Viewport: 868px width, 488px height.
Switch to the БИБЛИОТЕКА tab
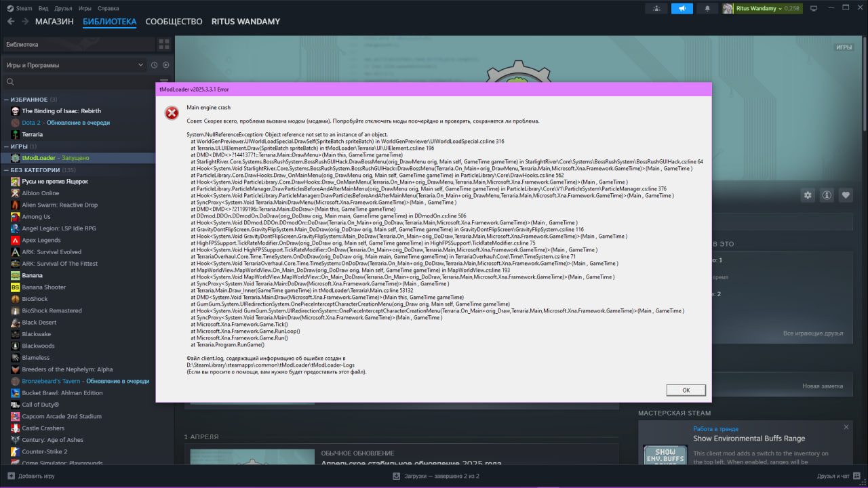pyautogui.click(x=110, y=22)
